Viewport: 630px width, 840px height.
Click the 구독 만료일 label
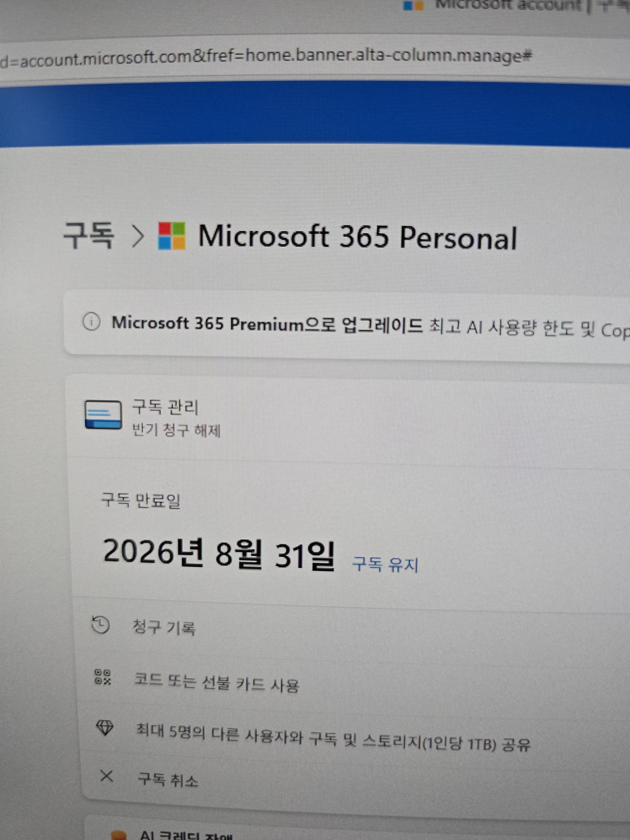pyautogui.click(x=140, y=501)
